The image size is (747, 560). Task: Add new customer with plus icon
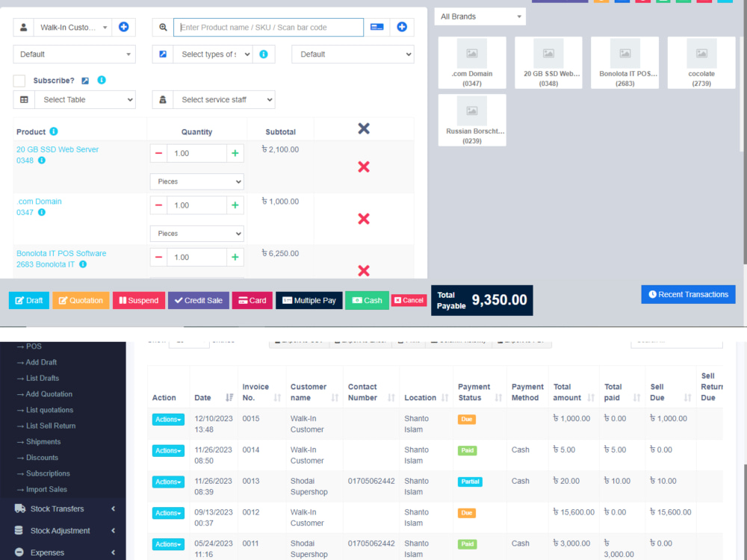123,27
